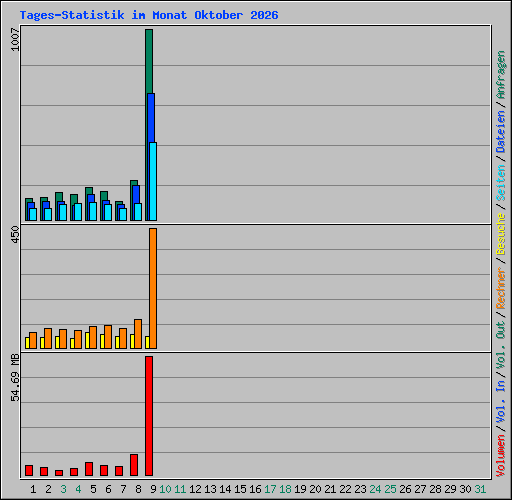The height and width of the screenshot is (500, 512).
Task: Click day number "6" on the x-axis
Action: (108, 489)
